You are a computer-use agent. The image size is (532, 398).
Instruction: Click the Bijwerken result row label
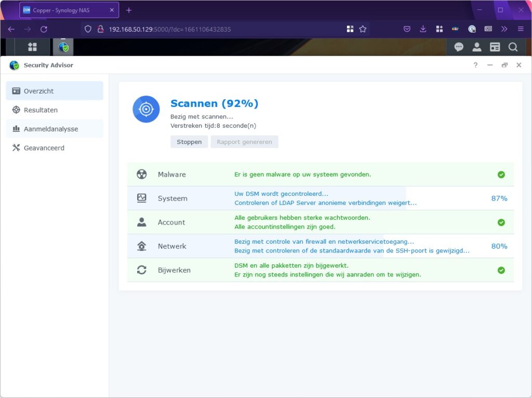point(174,270)
